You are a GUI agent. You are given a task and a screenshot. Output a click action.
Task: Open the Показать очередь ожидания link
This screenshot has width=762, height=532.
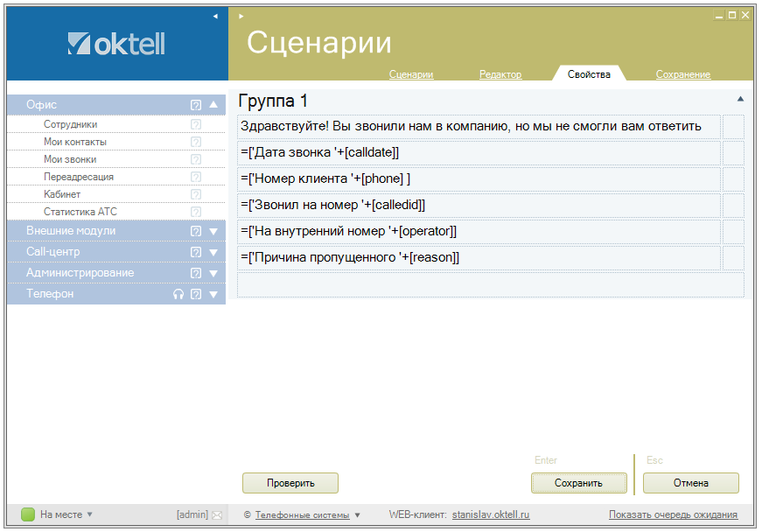tap(673, 514)
